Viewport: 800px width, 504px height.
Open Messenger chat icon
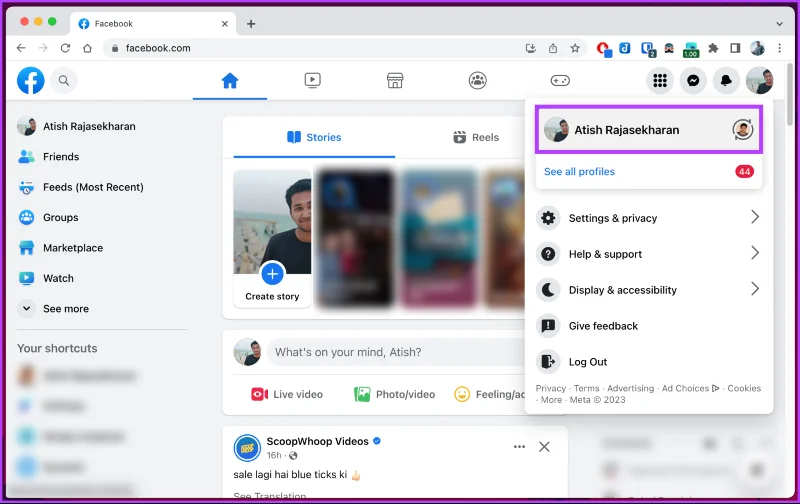(x=693, y=81)
